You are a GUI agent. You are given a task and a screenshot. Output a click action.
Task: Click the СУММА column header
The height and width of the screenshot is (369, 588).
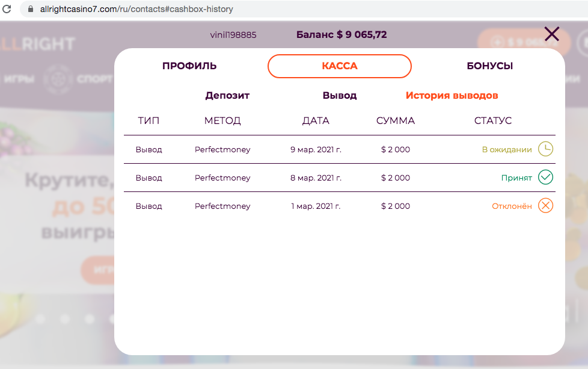(x=395, y=120)
